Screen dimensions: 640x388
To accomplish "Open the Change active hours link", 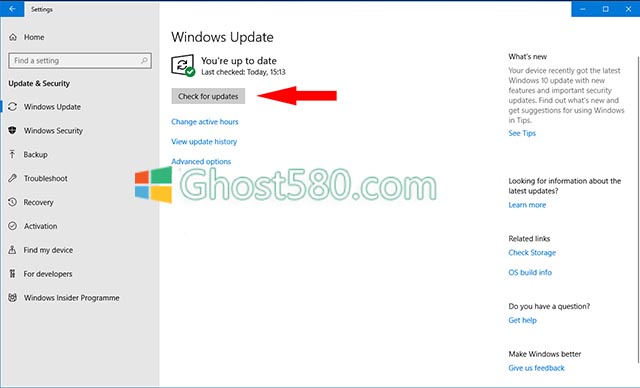I will pos(205,122).
